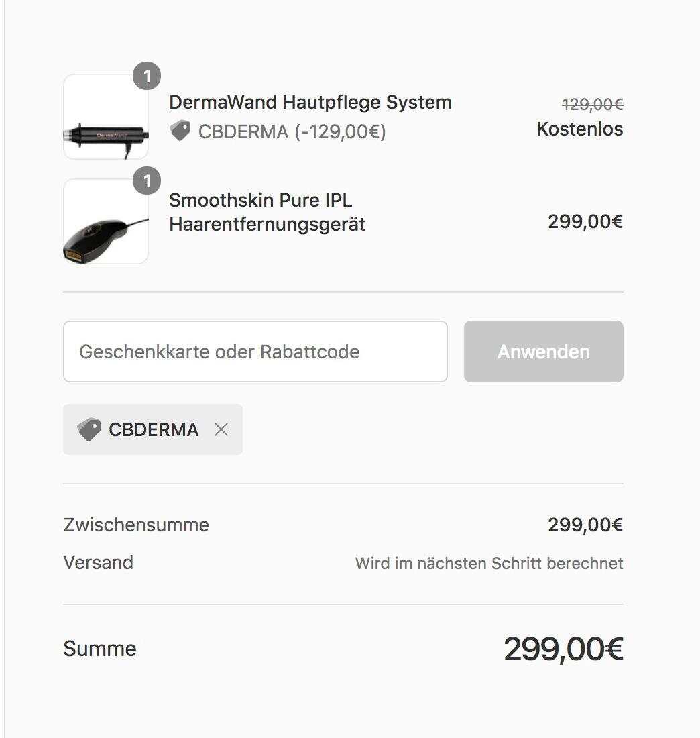700x738 pixels.
Task: Click the Versand label
Action: click(x=99, y=562)
